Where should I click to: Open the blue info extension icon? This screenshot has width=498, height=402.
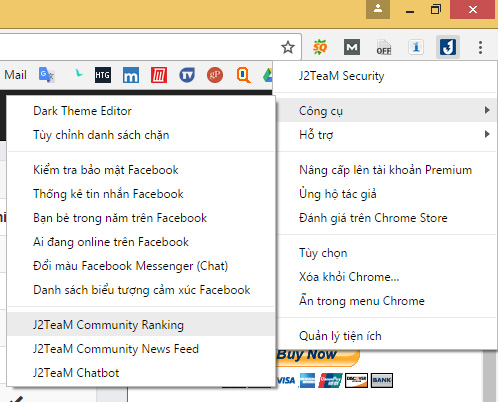tap(416, 47)
